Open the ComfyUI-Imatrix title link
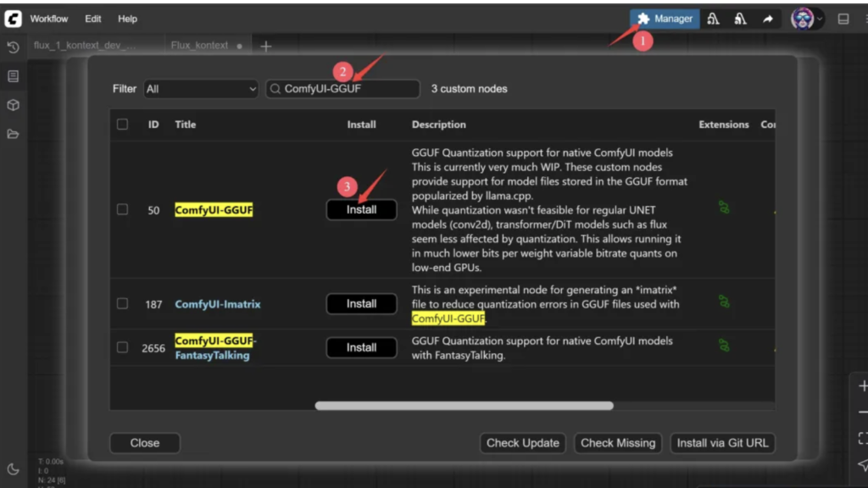 click(x=218, y=304)
